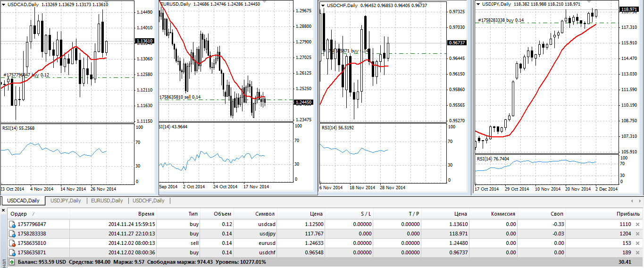The image size is (644, 268).
Task: Switch to the USDJPY,Daily chart tab
Action: (66, 201)
